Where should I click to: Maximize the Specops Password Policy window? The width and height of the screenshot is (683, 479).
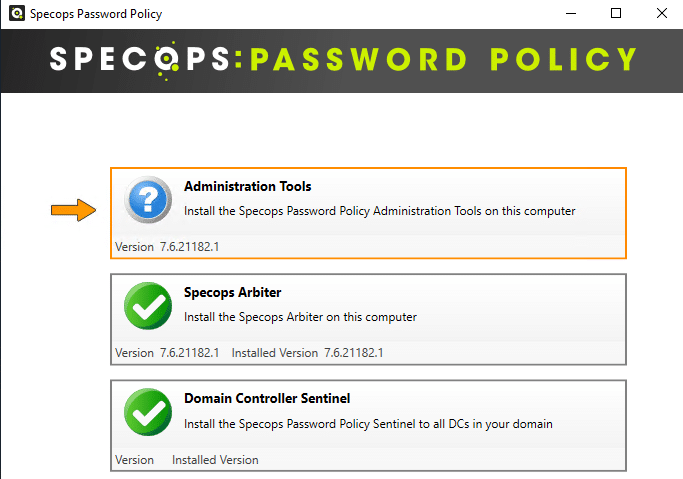point(616,13)
